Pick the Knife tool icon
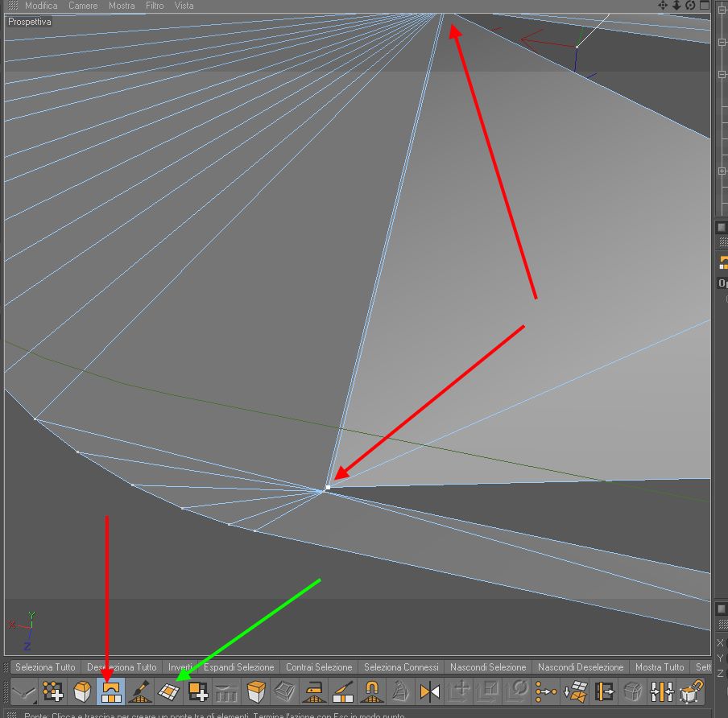The width and height of the screenshot is (728, 718). click(343, 692)
